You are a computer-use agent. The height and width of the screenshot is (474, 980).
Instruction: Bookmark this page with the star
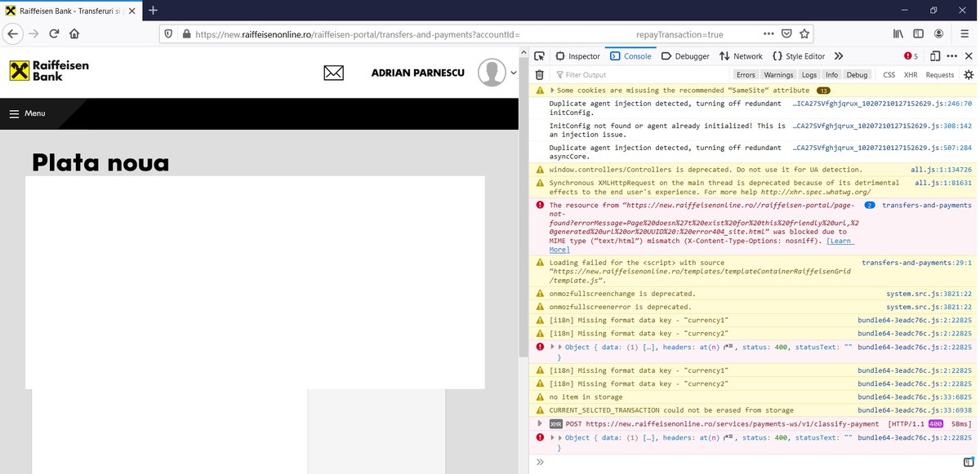coord(805,34)
